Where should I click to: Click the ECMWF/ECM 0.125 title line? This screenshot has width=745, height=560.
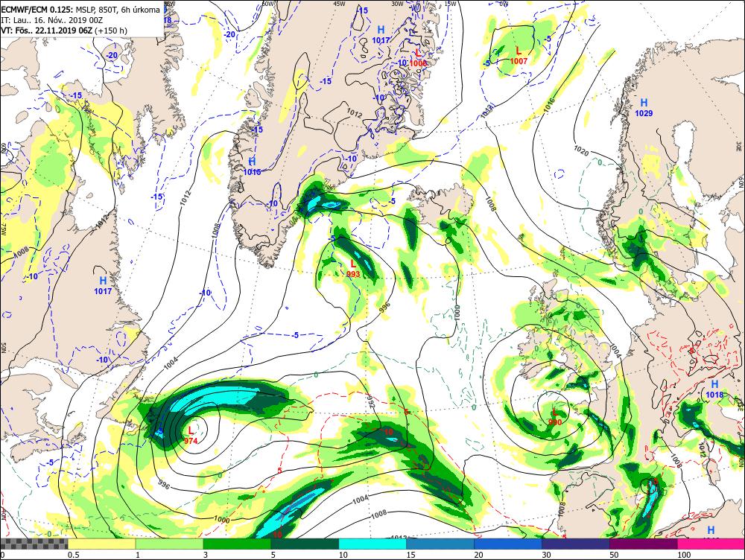(x=80, y=10)
